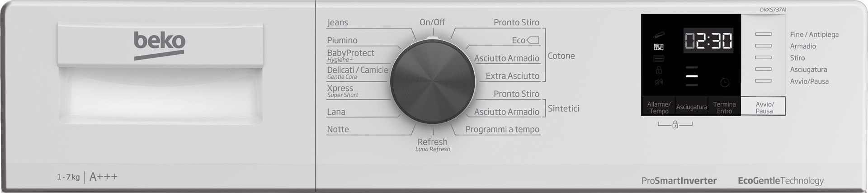Click the central program selector knob
The height and width of the screenshot is (193, 868).
(x=433, y=81)
